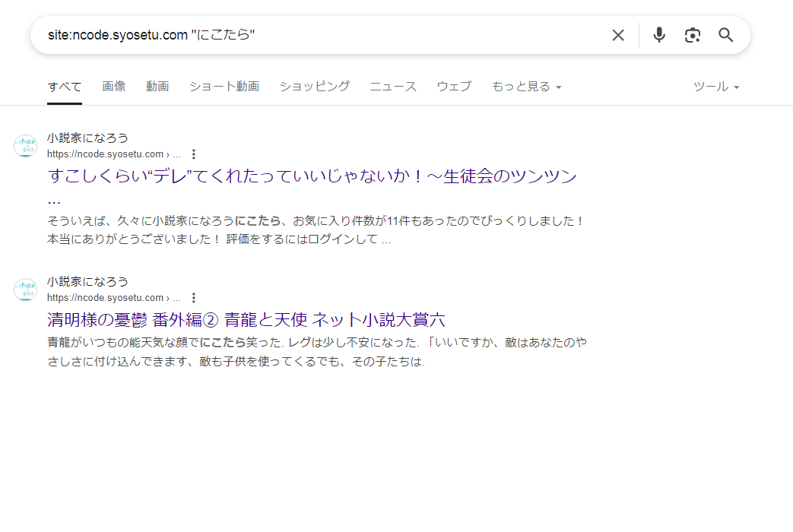Expand the もっと見る dropdown
Image resolution: width=793 pixels, height=532 pixels.
click(x=526, y=87)
